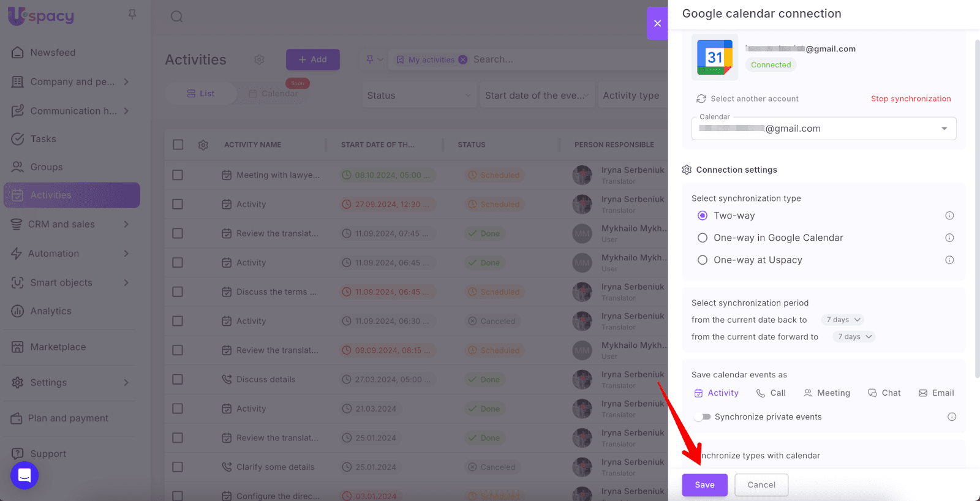
Task: Click the Google Calendar logo icon
Action: (715, 58)
